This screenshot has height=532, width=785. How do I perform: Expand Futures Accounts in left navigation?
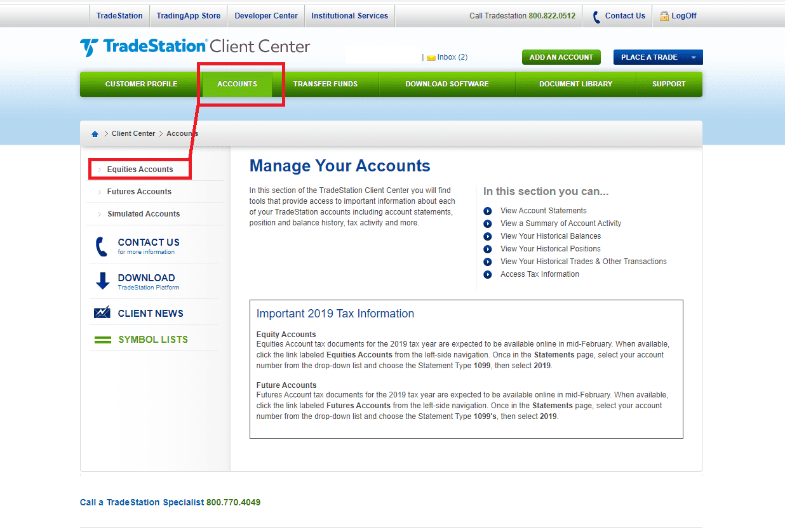pos(139,192)
